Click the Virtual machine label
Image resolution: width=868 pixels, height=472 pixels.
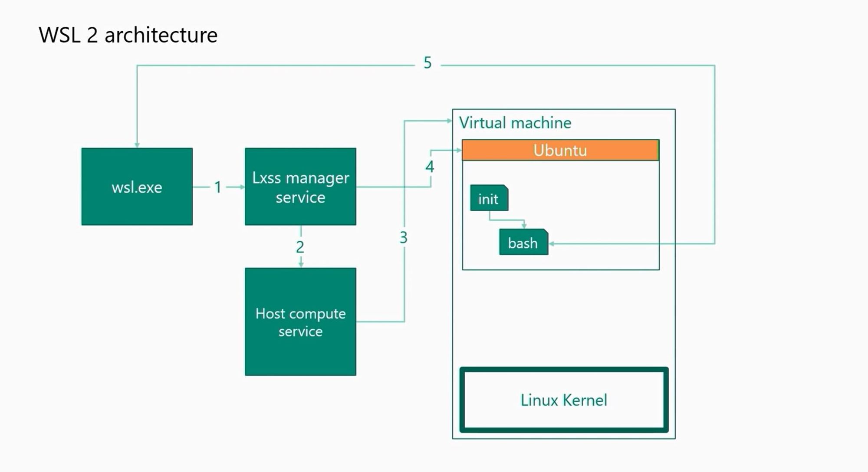pyautogui.click(x=515, y=123)
